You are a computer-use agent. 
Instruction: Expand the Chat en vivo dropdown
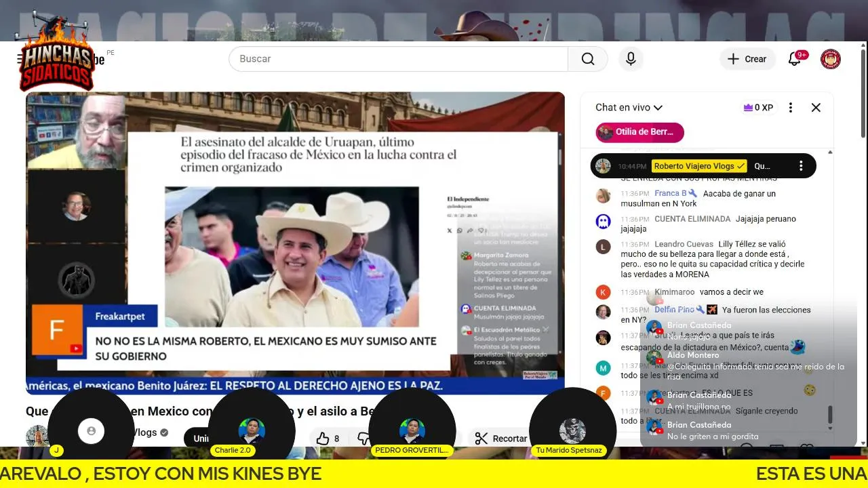629,107
